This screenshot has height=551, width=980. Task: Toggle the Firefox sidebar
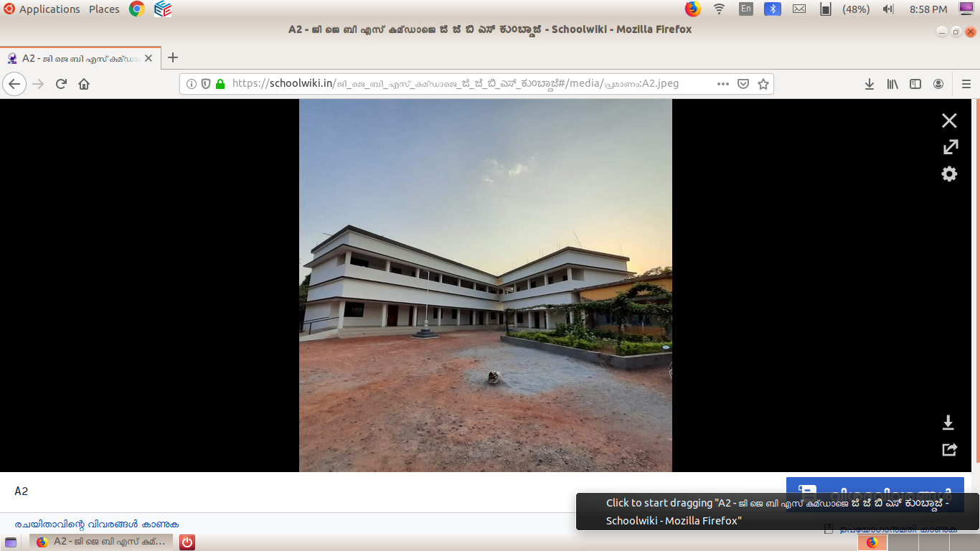(915, 84)
